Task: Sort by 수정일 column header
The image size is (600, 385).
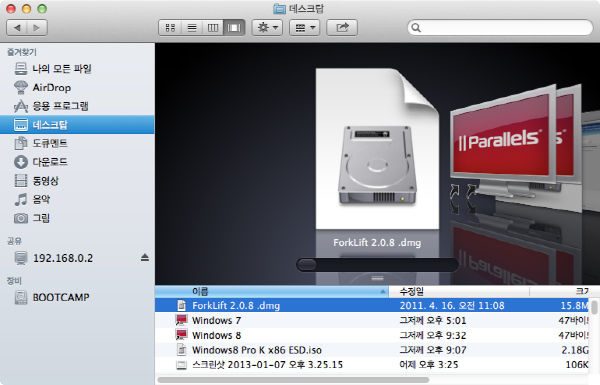Action: click(x=459, y=292)
